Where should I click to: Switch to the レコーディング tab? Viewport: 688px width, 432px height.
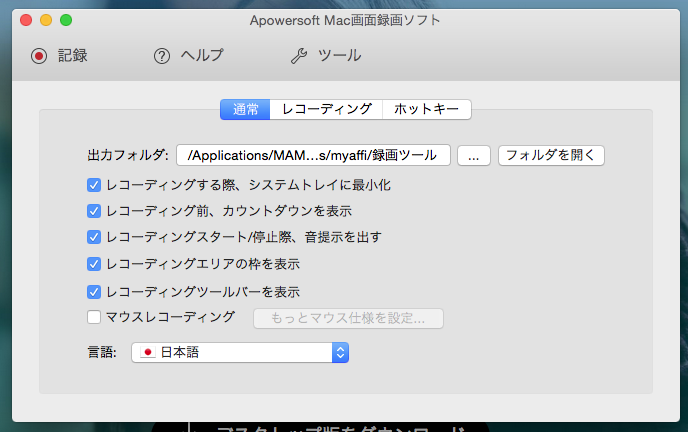tap(326, 109)
